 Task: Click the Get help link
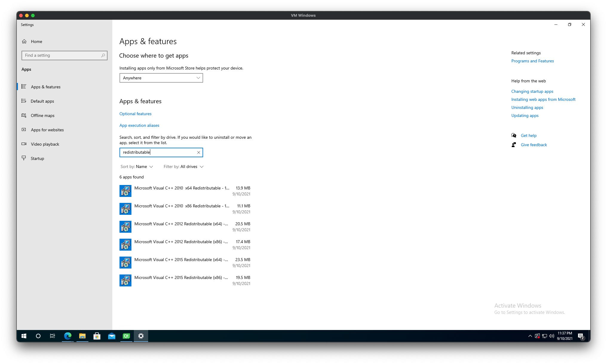click(528, 135)
